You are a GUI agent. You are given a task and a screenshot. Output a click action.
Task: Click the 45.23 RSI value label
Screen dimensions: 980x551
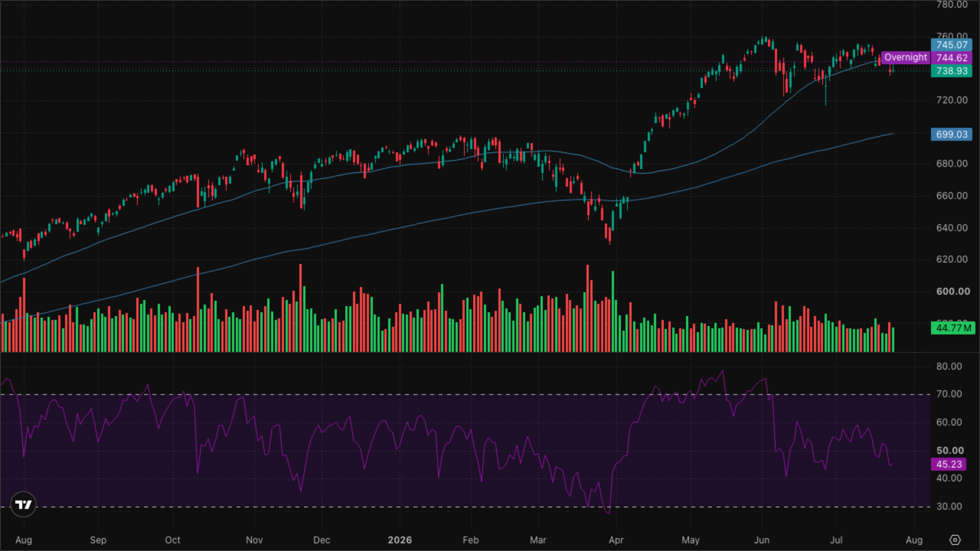pyautogui.click(x=949, y=464)
